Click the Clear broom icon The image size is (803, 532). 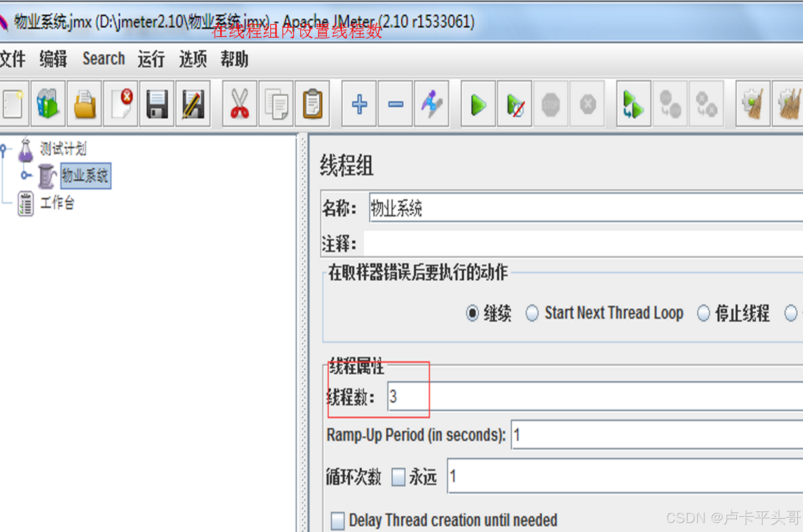click(752, 104)
